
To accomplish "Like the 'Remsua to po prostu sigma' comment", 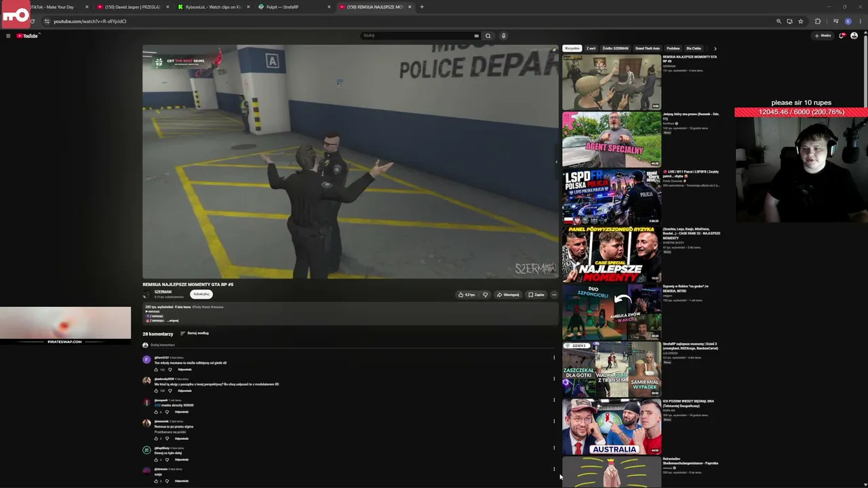I will coord(156,439).
